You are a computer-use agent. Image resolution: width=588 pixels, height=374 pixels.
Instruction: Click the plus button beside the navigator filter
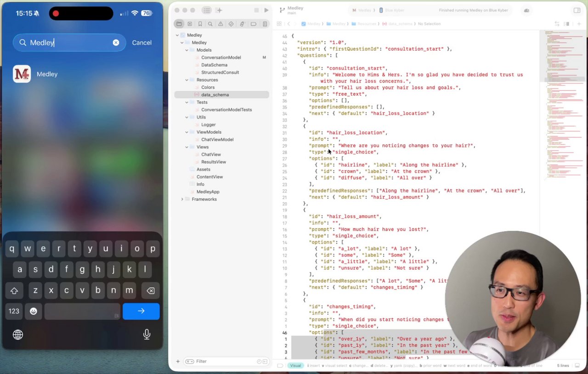point(178,362)
